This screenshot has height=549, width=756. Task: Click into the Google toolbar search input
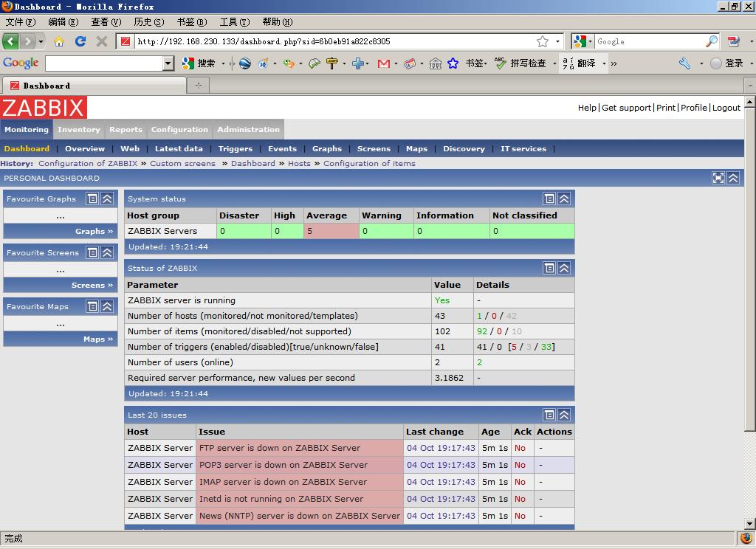103,63
